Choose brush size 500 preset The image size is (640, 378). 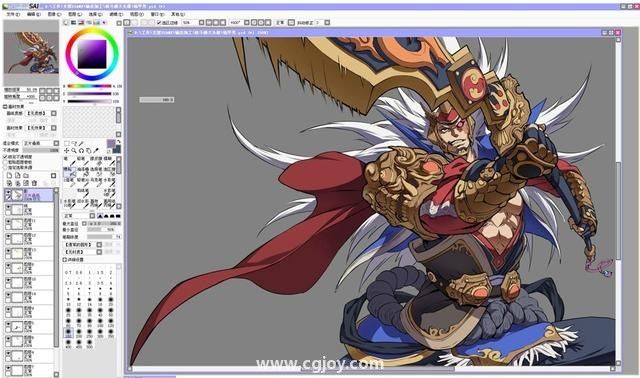pos(89,344)
